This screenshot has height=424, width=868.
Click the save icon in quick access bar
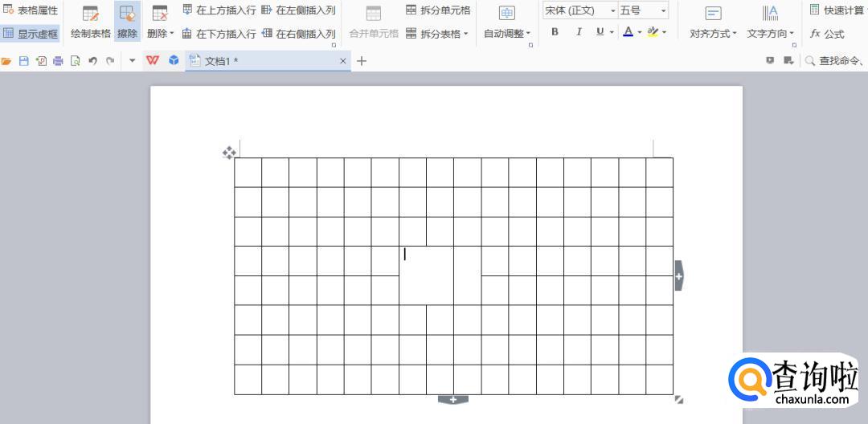coord(23,61)
